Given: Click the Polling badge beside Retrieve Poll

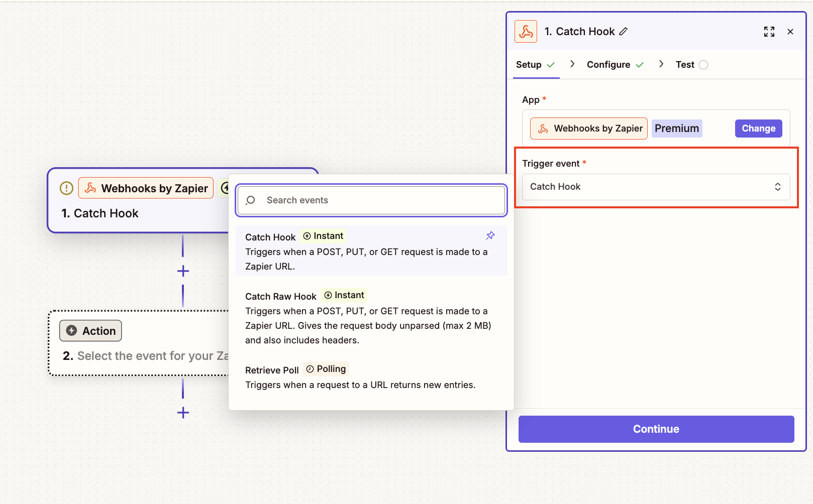Looking at the screenshot, I should (x=326, y=369).
